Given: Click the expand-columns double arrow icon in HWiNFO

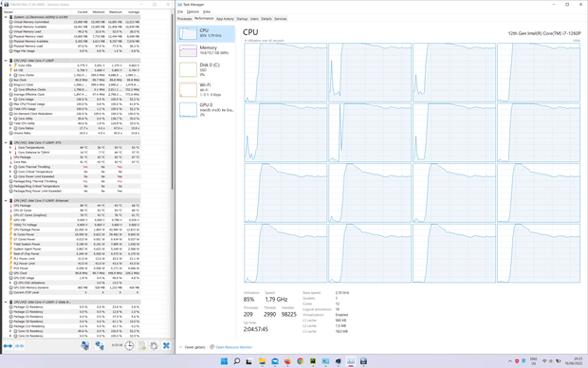Looking at the screenshot, I should click(8, 346).
